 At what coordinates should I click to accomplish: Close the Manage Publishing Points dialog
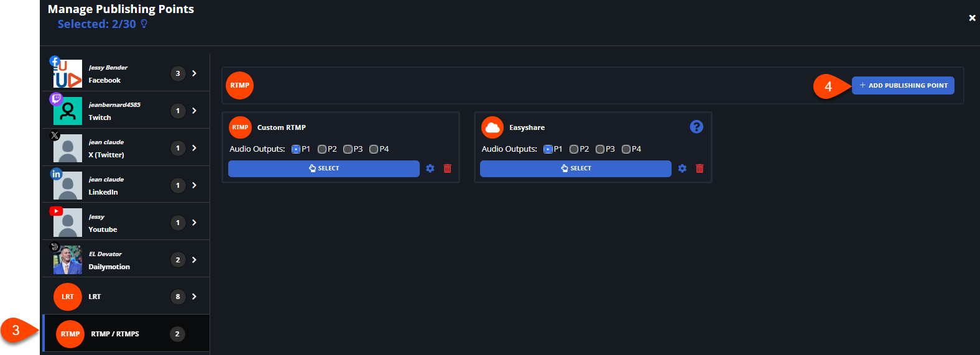pyautogui.click(x=972, y=18)
